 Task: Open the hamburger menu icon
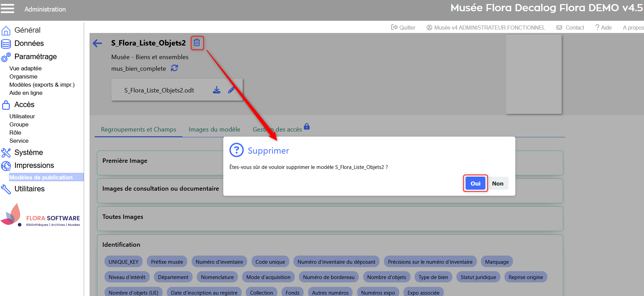[7, 8]
